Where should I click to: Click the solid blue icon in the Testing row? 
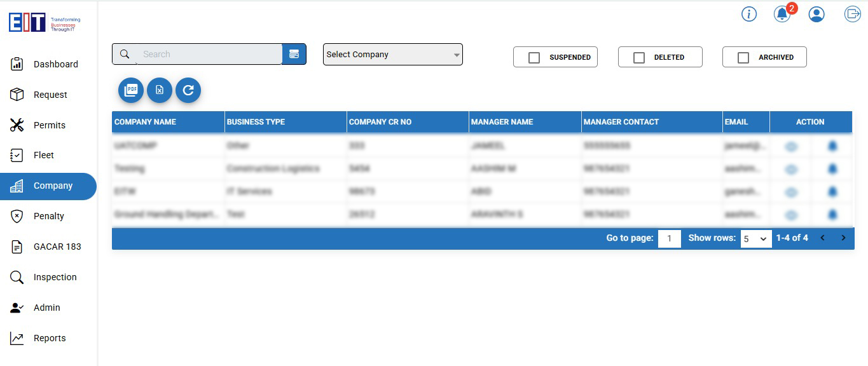(832, 169)
